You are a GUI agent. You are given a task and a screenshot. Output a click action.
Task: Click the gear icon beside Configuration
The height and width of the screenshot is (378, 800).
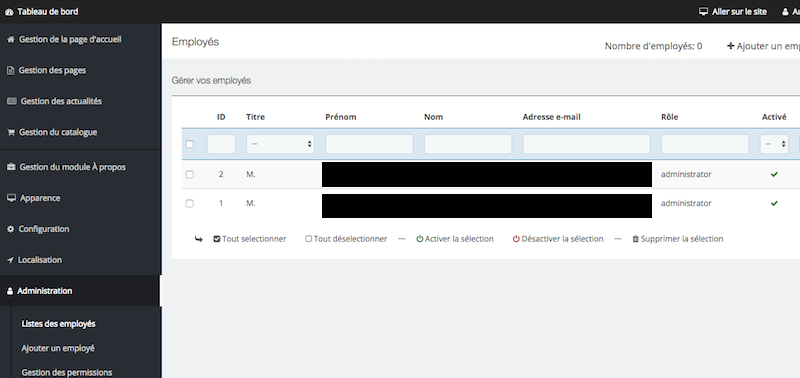[x=11, y=230]
